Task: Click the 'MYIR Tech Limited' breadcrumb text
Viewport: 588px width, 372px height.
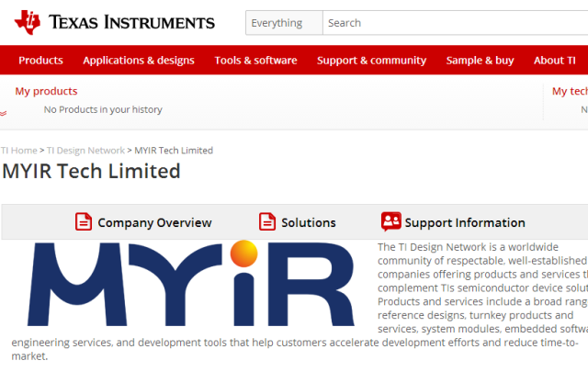Action: [174, 151]
